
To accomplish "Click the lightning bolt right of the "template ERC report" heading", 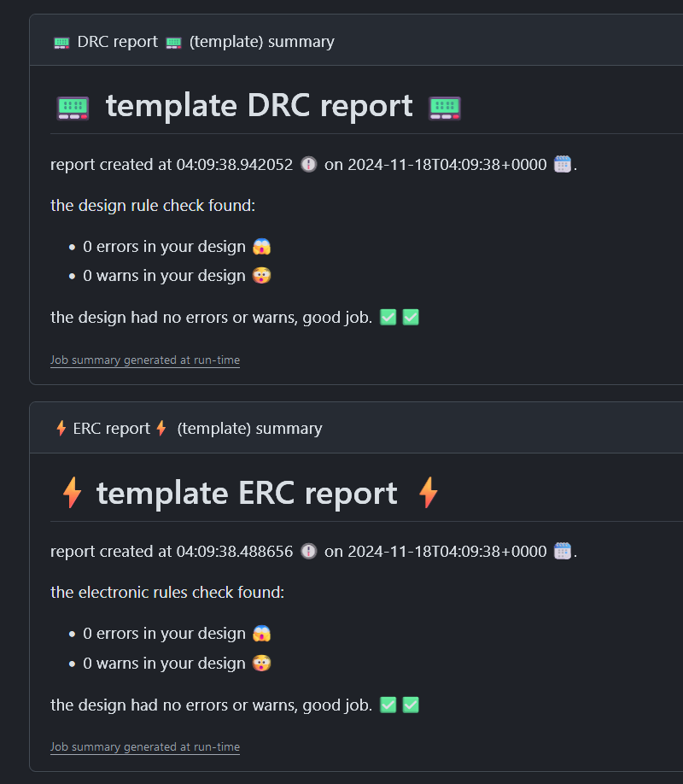I will click(428, 493).
